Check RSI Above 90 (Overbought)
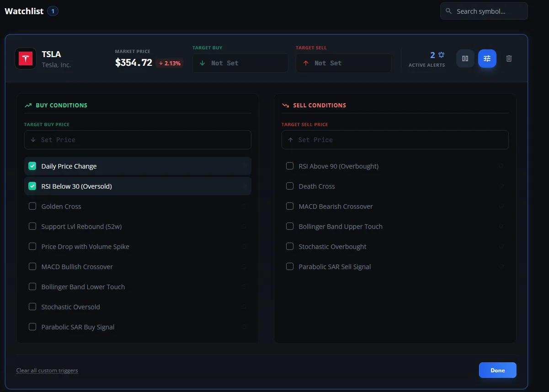This screenshot has width=549, height=392. click(290, 166)
